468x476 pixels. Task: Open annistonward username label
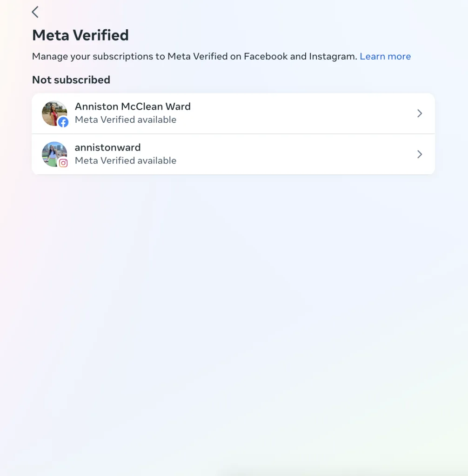click(x=107, y=147)
